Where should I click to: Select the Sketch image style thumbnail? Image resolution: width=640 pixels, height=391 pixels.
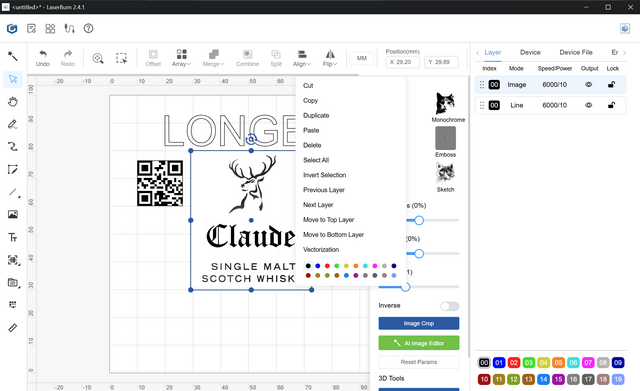coord(446,173)
